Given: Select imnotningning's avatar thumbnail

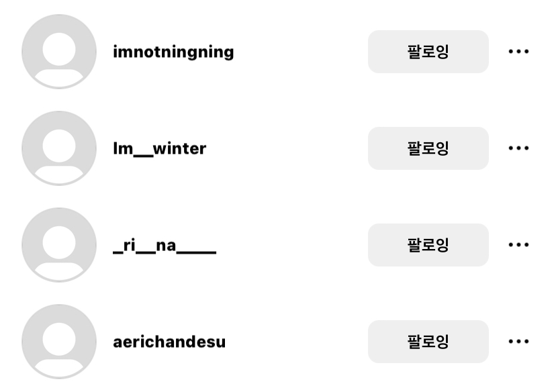Looking at the screenshot, I should 58,52.
